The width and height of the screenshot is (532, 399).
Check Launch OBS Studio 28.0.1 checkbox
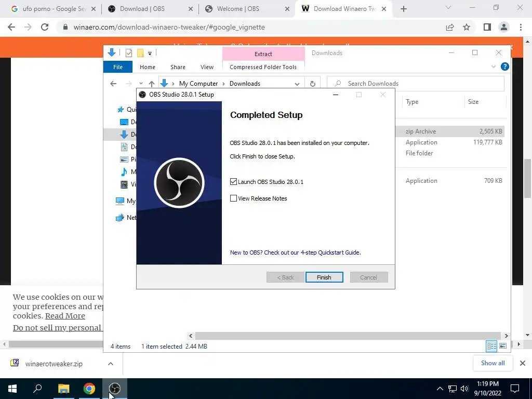(x=233, y=182)
